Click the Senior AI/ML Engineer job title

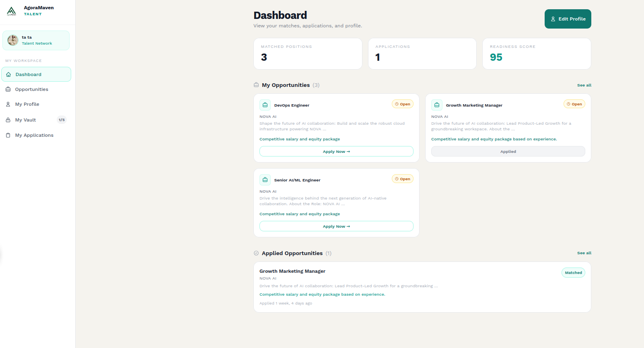pos(297,180)
